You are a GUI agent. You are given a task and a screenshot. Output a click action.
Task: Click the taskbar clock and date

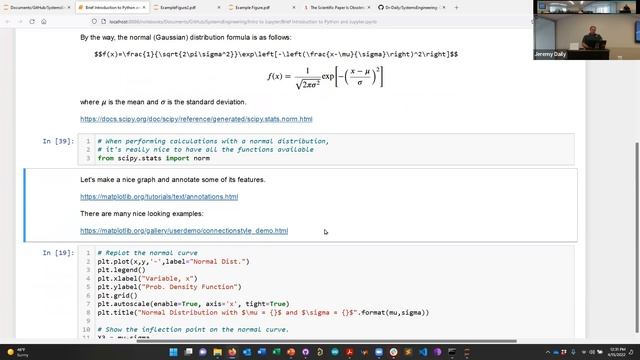pos(617,352)
